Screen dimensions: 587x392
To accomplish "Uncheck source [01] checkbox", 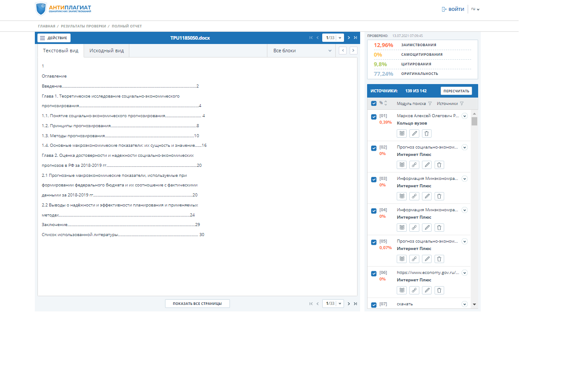I will (x=374, y=117).
